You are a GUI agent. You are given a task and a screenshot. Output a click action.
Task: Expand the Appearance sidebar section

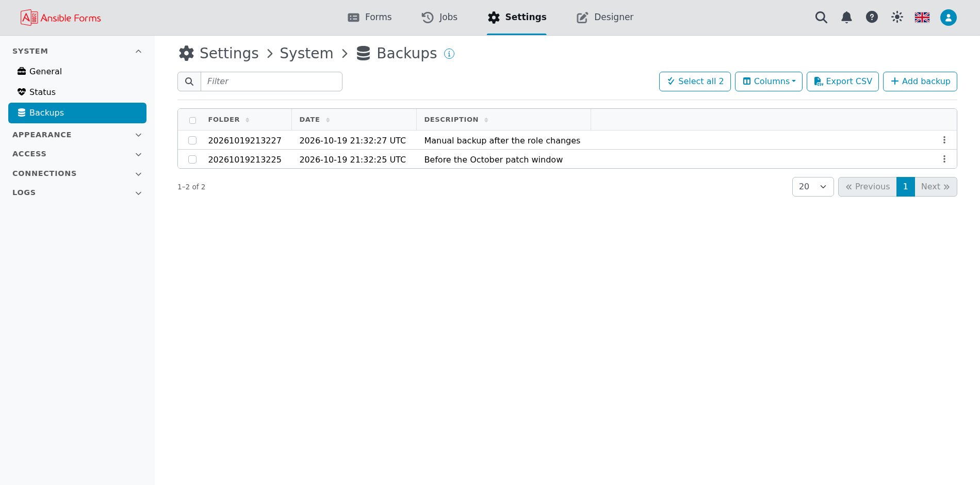tap(77, 135)
